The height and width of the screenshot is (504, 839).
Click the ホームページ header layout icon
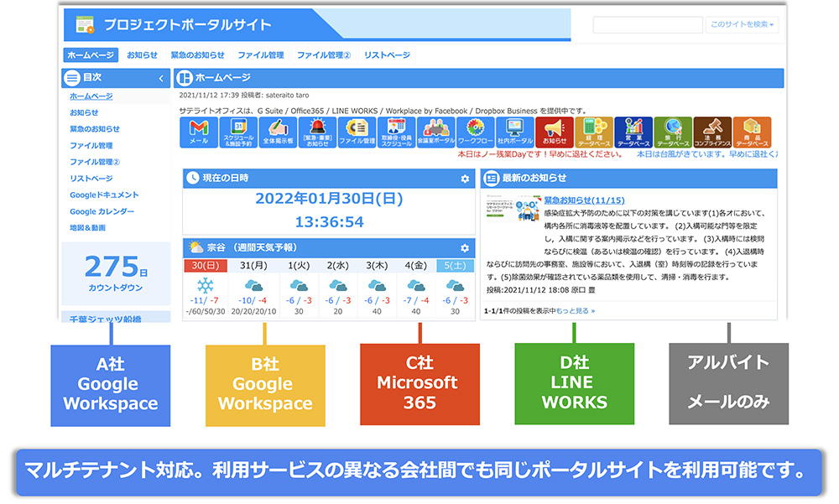[x=185, y=78]
